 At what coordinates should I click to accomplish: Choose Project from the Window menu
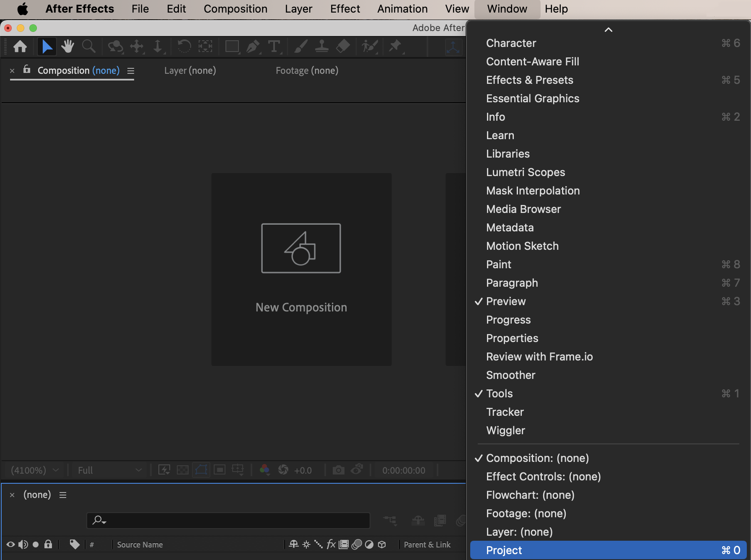pos(504,550)
